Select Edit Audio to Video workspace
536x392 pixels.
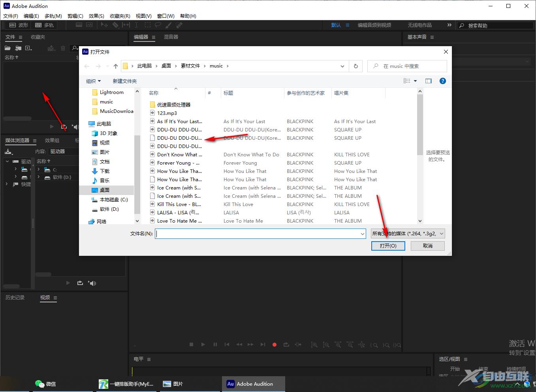pyautogui.click(x=374, y=25)
